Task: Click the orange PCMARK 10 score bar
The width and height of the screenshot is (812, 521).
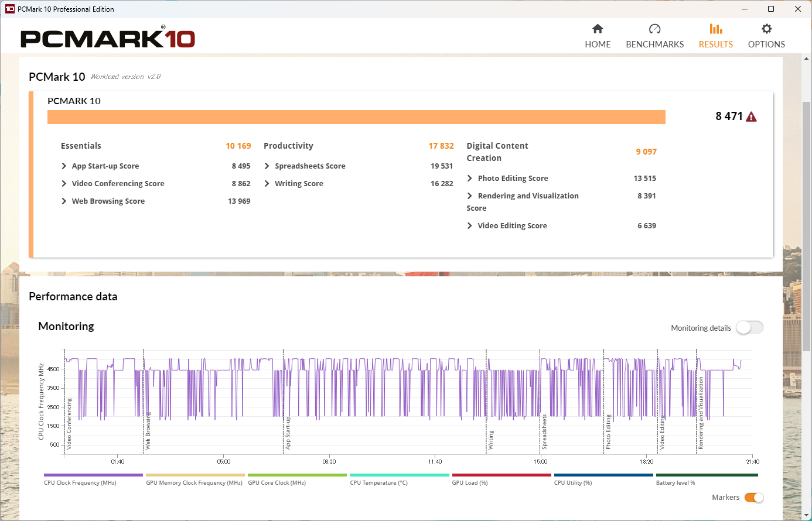Action: [356, 117]
